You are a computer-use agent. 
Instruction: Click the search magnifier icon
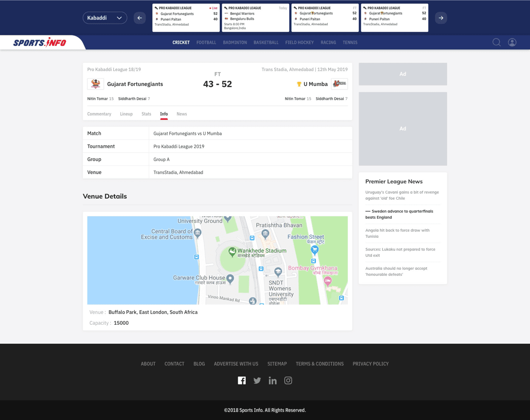point(496,42)
